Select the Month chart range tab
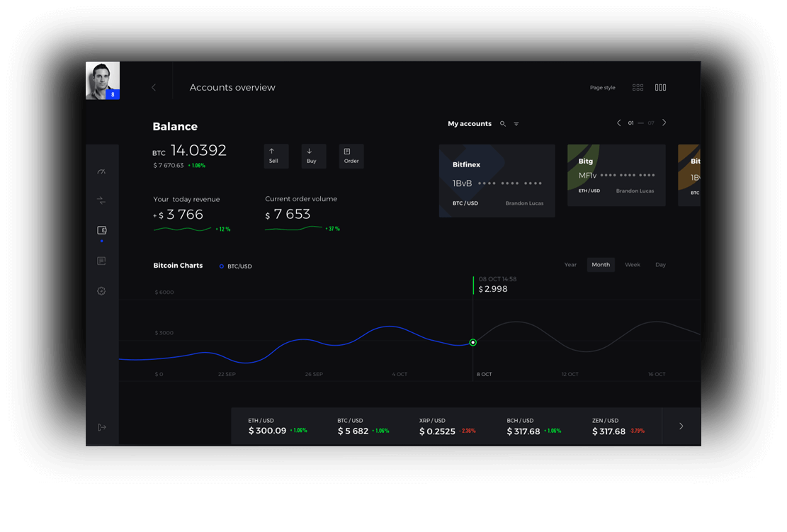787x532 pixels. click(601, 264)
